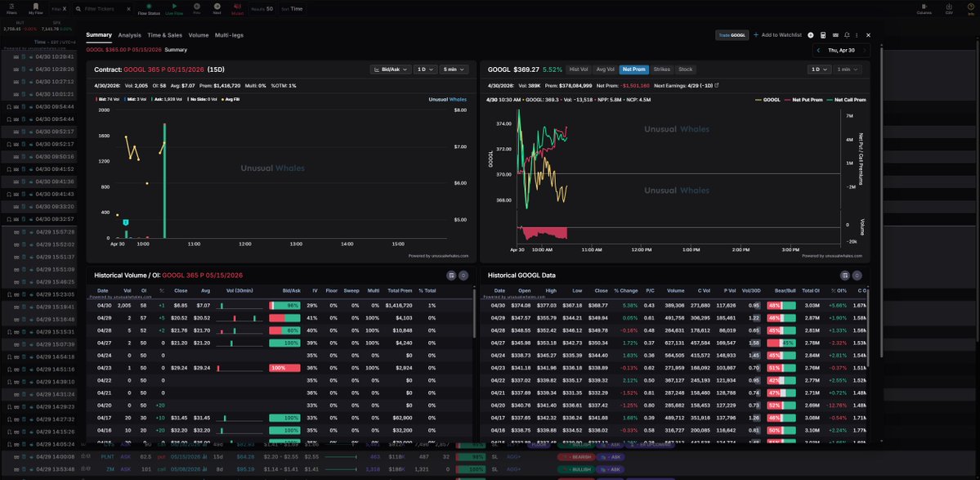Viewport: 980px width, 480px height.
Task: Click Add to Watchlist
Action: 777,35
